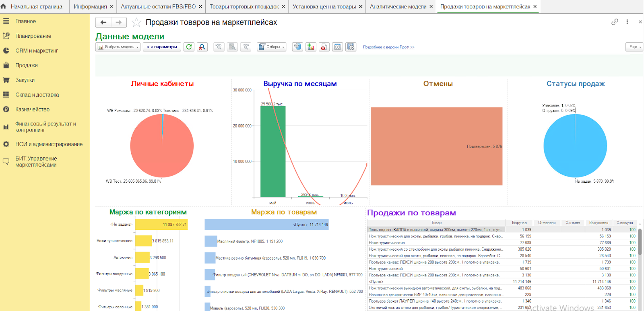Click the forward arrow navigation button

tap(119, 23)
